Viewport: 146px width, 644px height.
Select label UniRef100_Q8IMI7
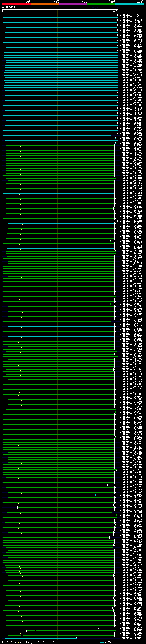[131, 628]
